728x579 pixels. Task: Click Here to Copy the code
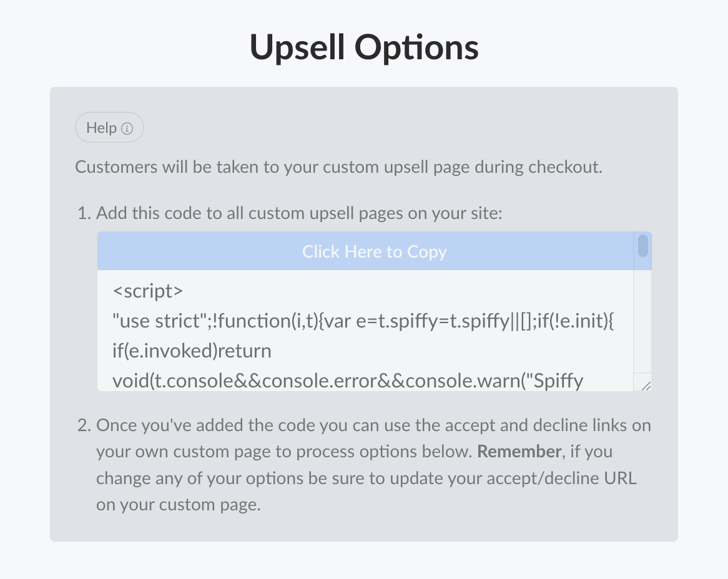(374, 251)
